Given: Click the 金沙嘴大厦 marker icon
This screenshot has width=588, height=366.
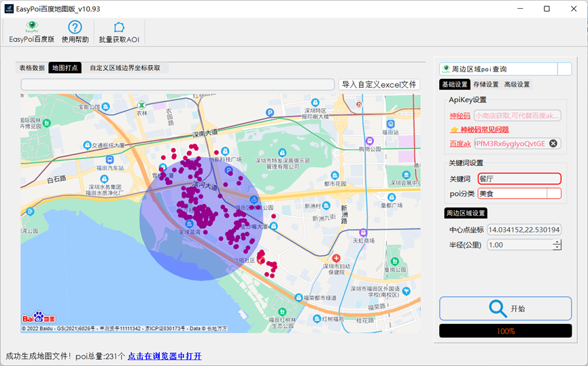Looking at the screenshot, I should click(x=274, y=227).
